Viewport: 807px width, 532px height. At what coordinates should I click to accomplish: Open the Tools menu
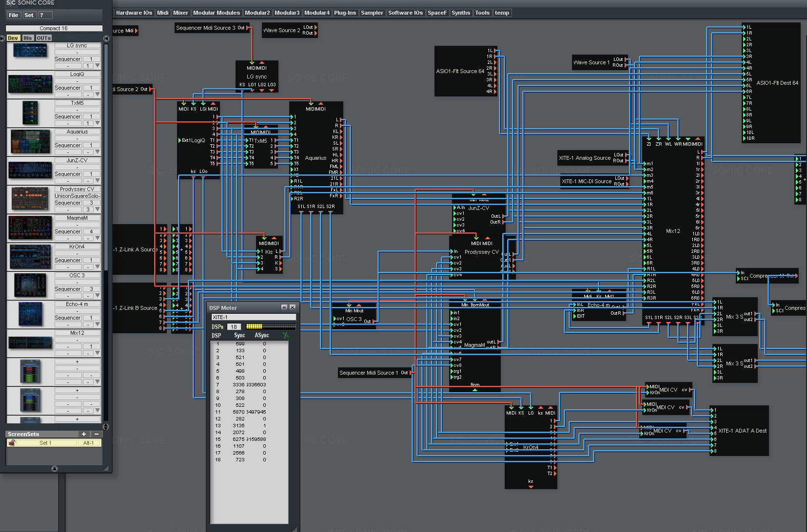(x=482, y=13)
